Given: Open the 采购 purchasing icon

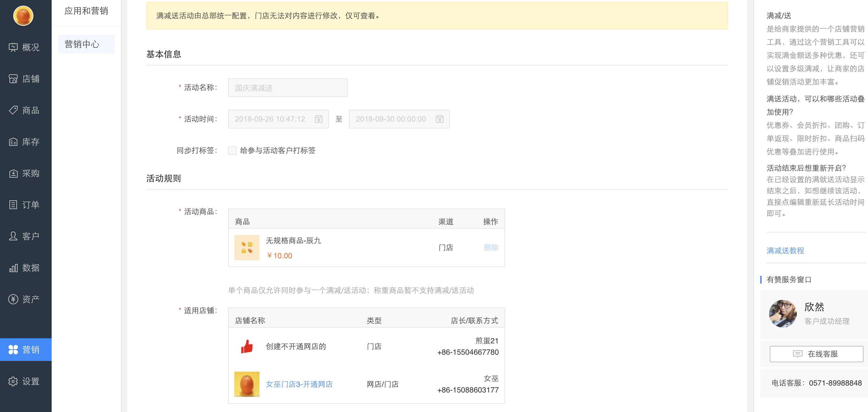Looking at the screenshot, I should pyautogui.click(x=13, y=174).
